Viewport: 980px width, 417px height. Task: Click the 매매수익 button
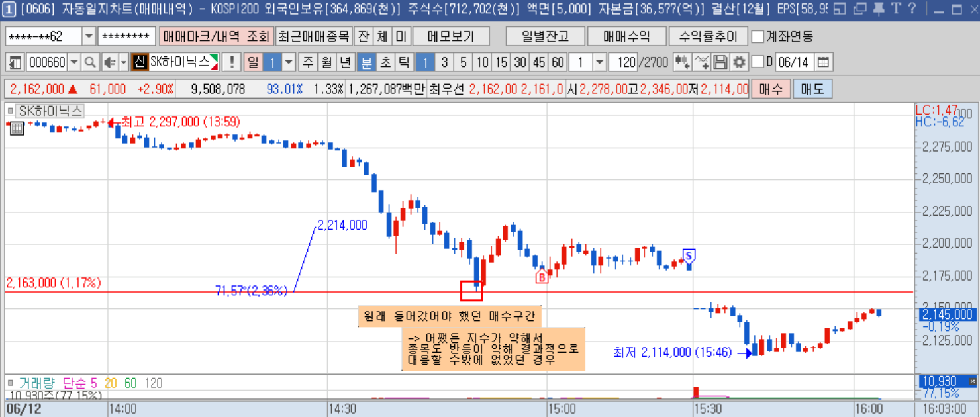626,36
